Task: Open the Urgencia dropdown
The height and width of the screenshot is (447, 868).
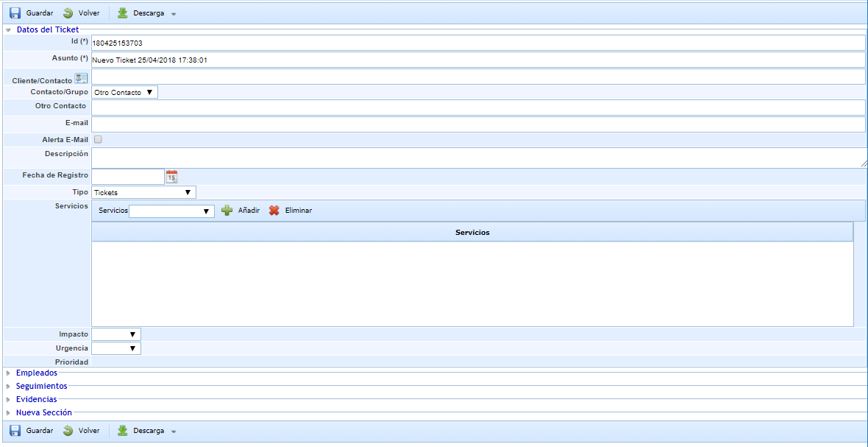Action: (x=116, y=348)
